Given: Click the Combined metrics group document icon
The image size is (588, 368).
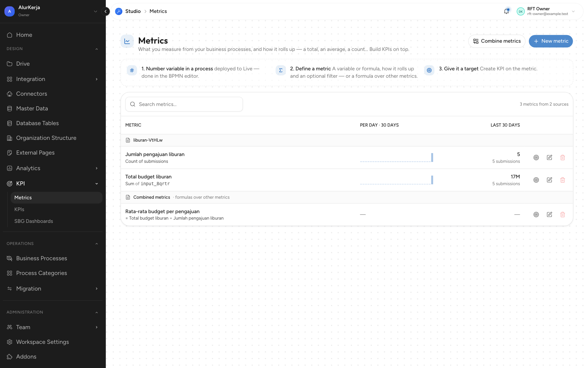Looking at the screenshot, I should coord(128,197).
